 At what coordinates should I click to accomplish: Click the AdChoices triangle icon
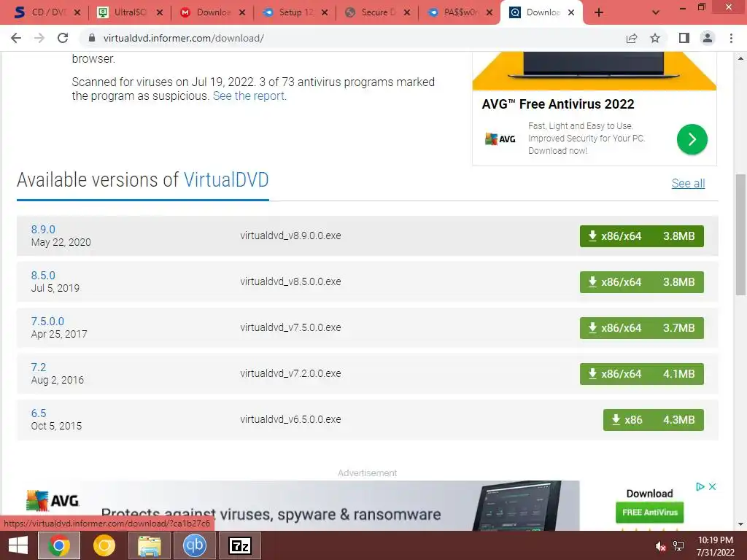click(700, 486)
